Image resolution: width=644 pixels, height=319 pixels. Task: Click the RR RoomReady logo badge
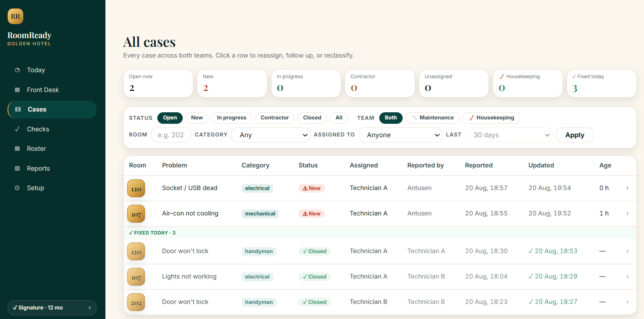point(15,16)
